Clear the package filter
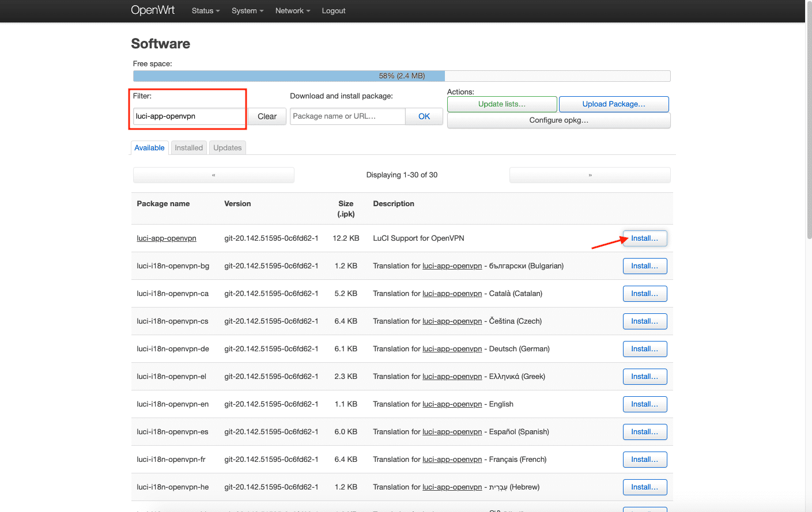Image resolution: width=812 pixels, height=512 pixels. [267, 116]
